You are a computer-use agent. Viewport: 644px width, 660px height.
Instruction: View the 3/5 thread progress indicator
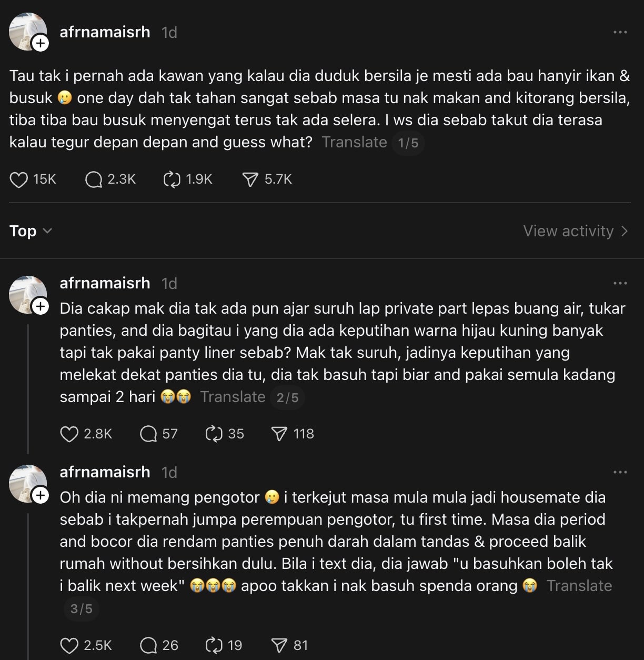(x=81, y=609)
